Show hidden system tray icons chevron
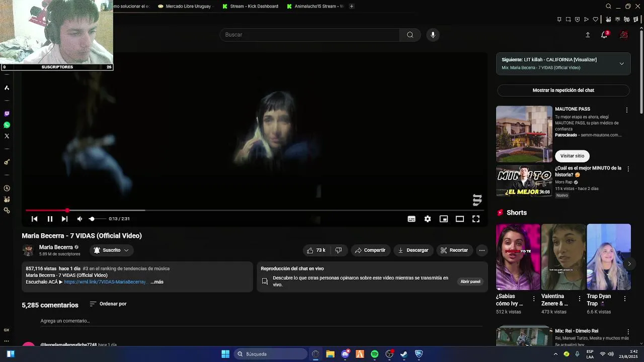 click(x=555, y=354)
